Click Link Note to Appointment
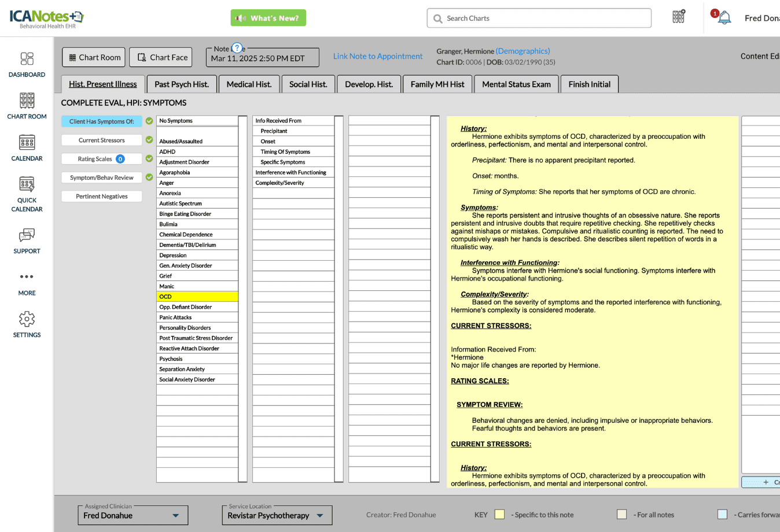Screen dimensions: 780x532 point(378,56)
